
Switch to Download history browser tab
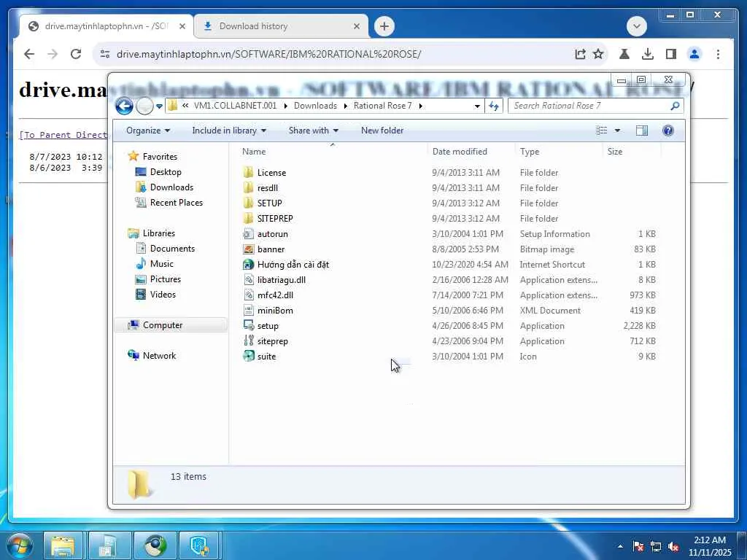(282, 26)
